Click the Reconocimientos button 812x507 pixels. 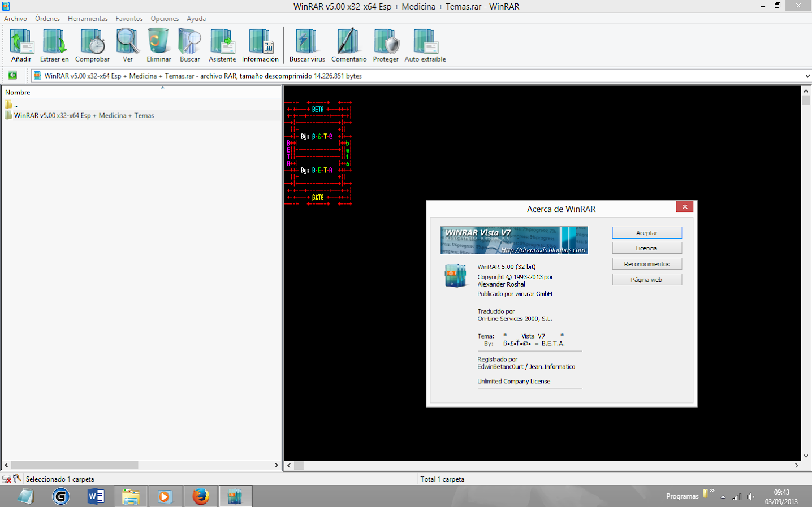[x=647, y=264]
